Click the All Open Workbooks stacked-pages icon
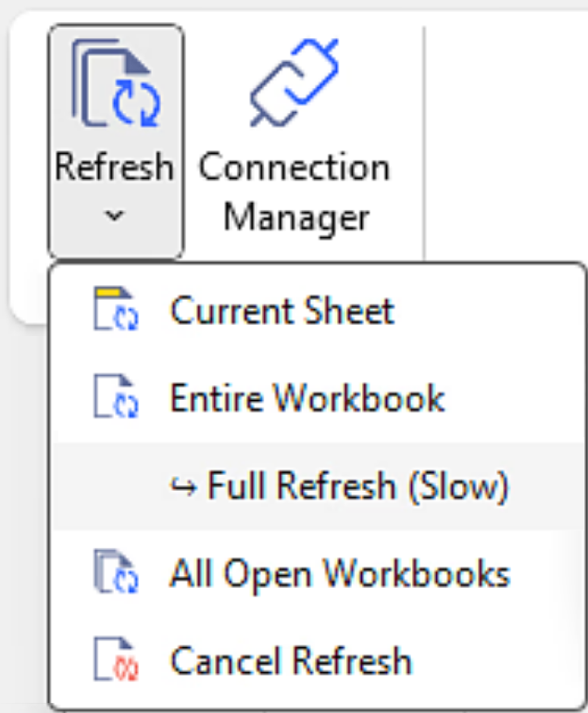The image size is (588, 713). (116, 571)
